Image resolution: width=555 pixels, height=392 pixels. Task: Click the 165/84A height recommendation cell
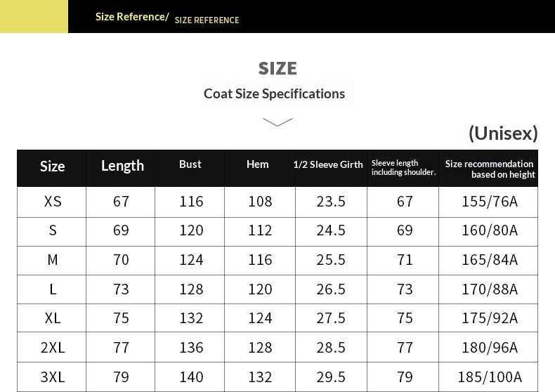490,260
